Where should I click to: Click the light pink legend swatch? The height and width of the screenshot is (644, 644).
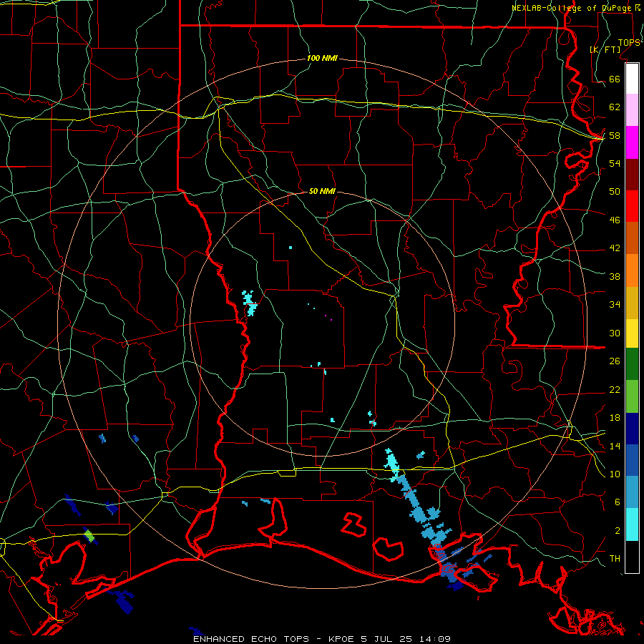click(632, 109)
